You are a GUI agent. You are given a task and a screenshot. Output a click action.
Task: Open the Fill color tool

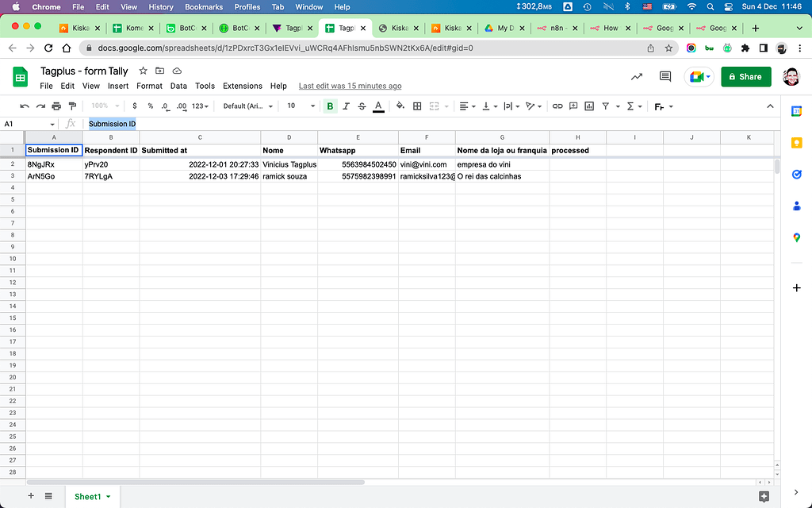point(400,106)
